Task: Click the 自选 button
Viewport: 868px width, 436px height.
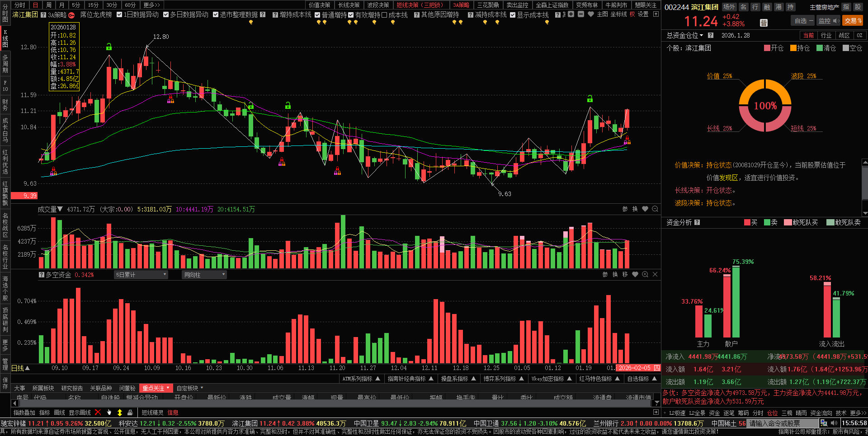Action: pyautogui.click(x=803, y=21)
